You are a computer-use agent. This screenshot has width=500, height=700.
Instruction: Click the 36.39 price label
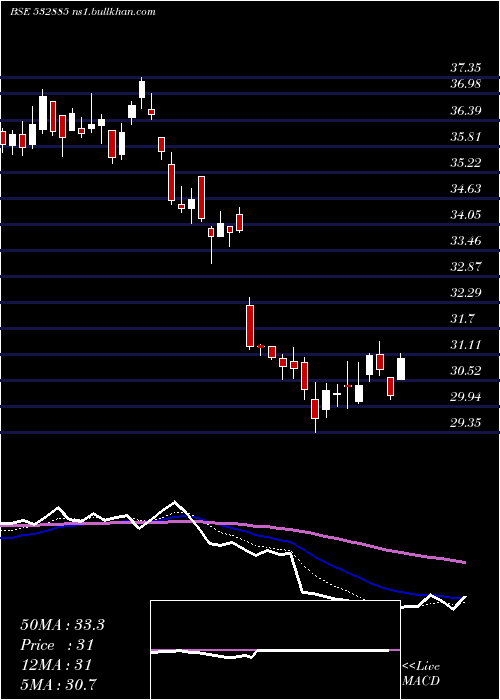pyautogui.click(x=465, y=110)
